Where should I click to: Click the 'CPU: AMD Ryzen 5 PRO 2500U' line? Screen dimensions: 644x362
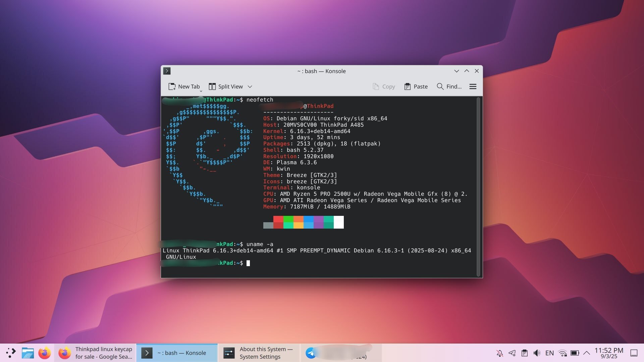tap(365, 194)
